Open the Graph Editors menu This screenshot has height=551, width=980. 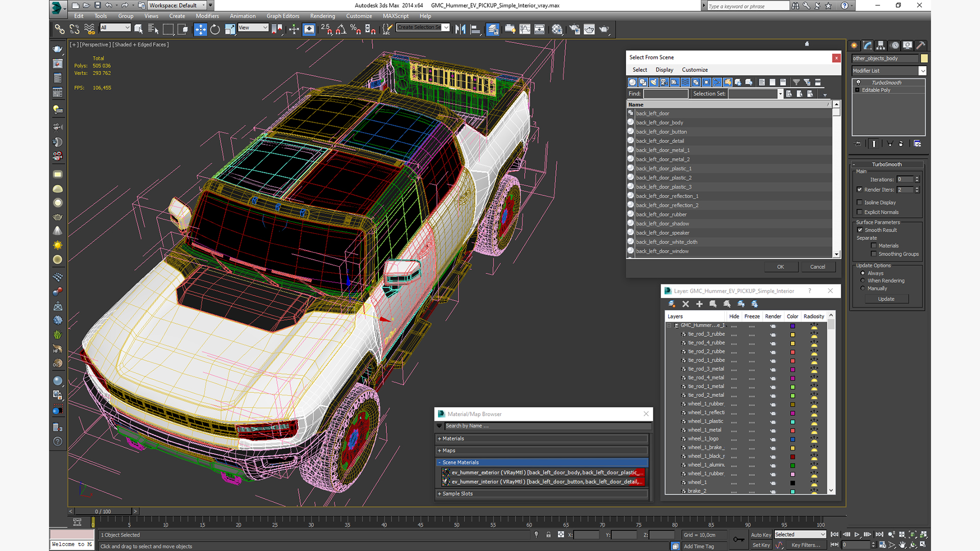point(283,16)
